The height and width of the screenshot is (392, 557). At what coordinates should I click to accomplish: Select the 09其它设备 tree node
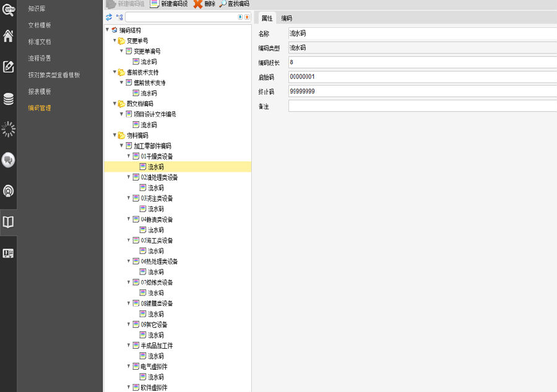tap(154, 325)
